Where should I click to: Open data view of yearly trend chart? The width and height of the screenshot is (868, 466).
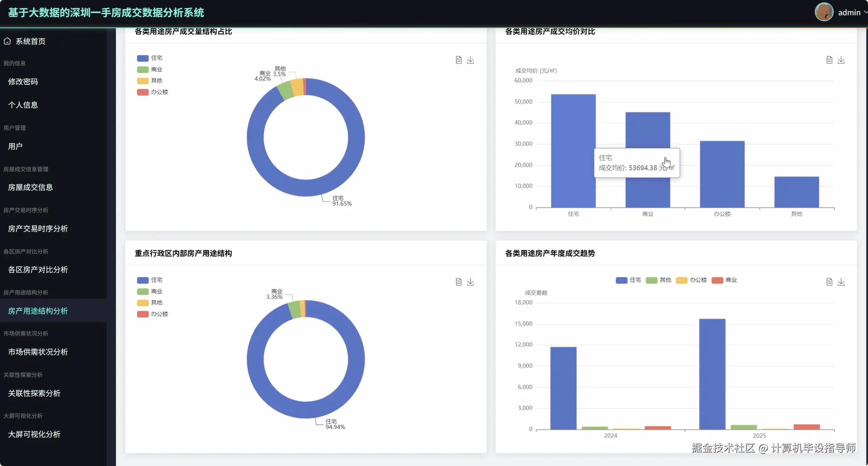click(x=829, y=282)
